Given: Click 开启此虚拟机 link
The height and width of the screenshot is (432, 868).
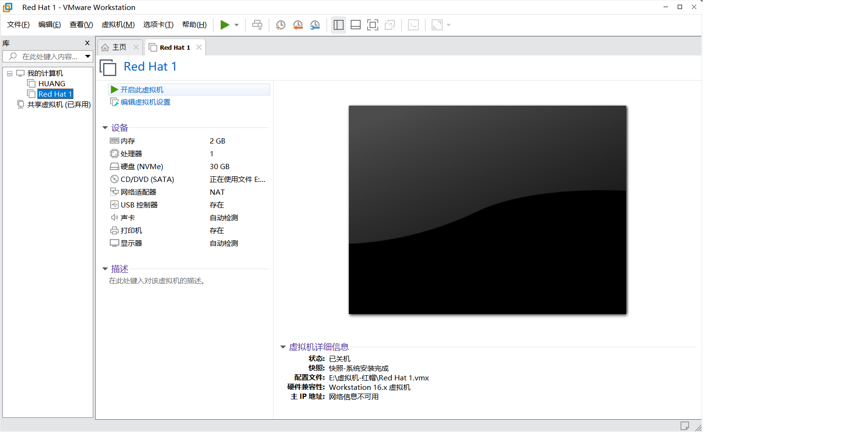Looking at the screenshot, I should pyautogui.click(x=142, y=90).
